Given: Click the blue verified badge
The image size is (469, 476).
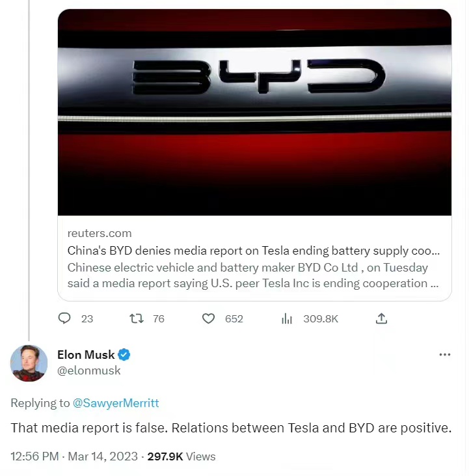Looking at the screenshot, I should [124, 355].
